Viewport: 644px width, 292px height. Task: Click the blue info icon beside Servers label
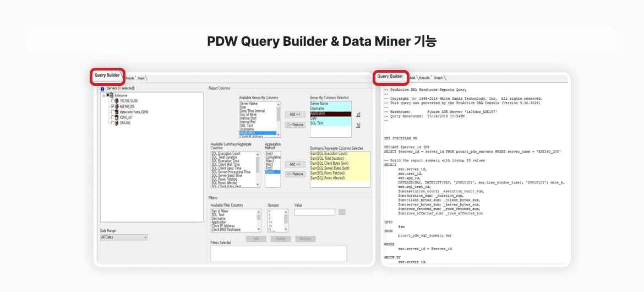click(x=102, y=89)
